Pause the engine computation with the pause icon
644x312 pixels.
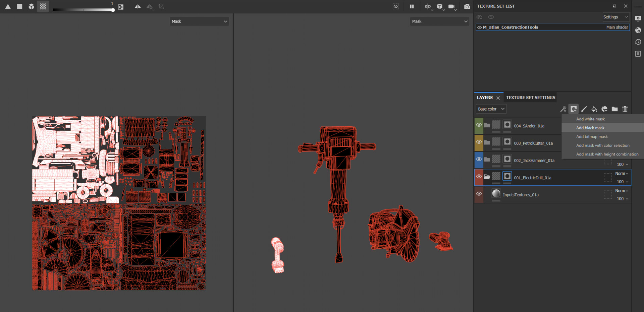coord(412,6)
